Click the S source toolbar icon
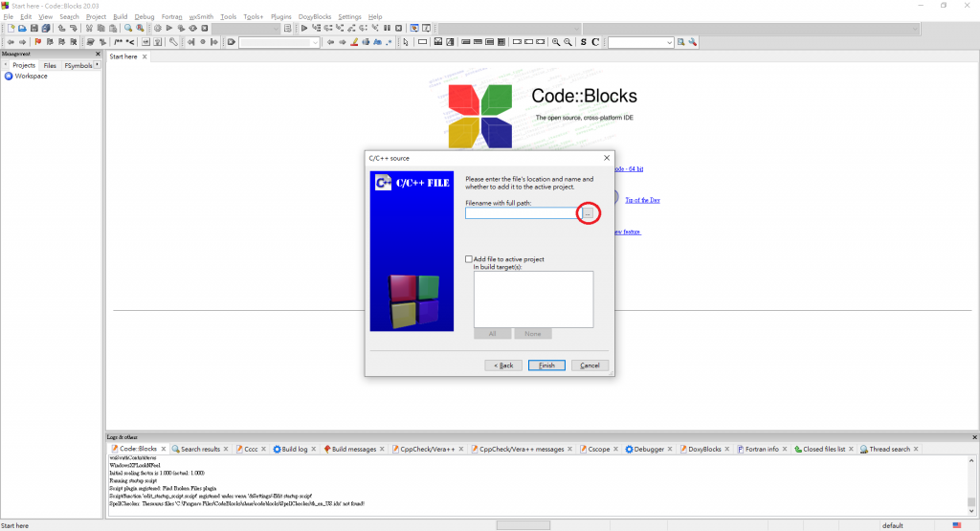 [x=583, y=42]
